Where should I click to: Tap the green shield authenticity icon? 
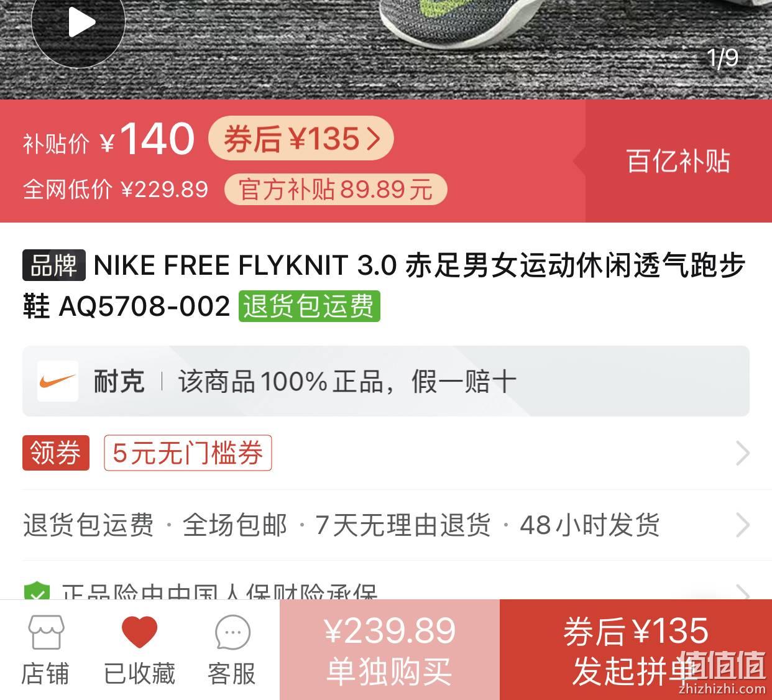pos(37,592)
